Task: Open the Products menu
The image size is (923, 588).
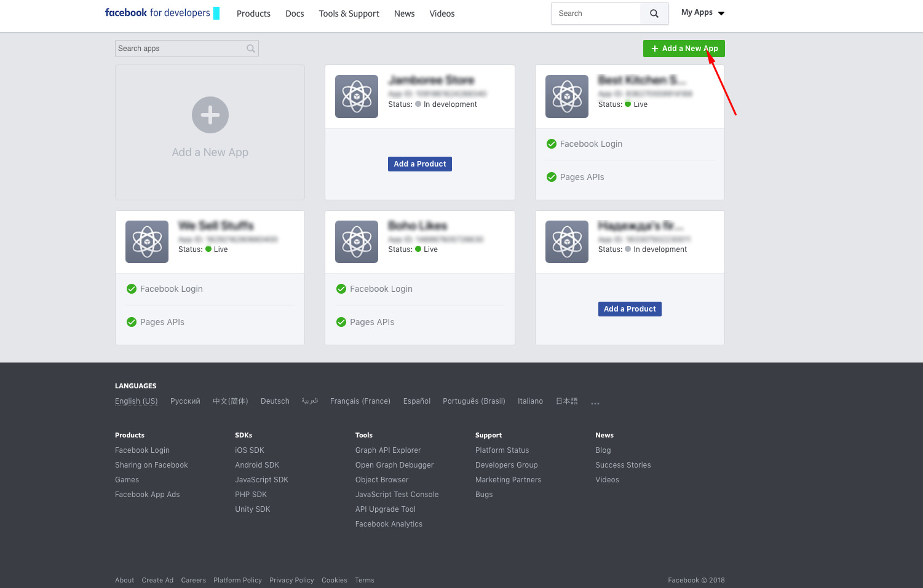Action: 253,14
